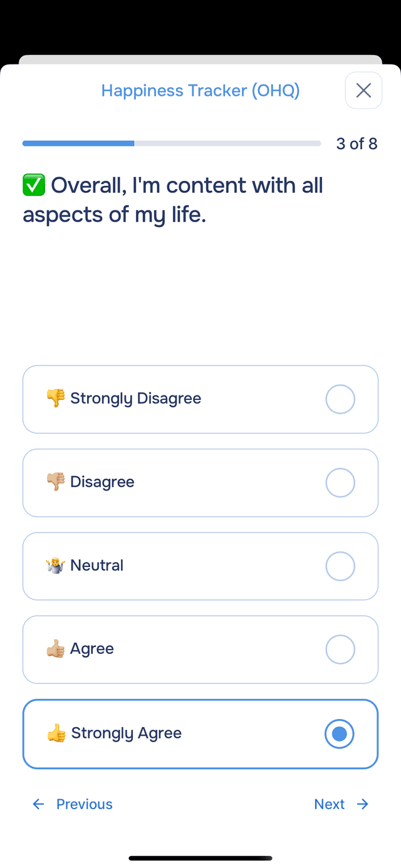Click the shrug emoji beside Neutral

point(55,566)
